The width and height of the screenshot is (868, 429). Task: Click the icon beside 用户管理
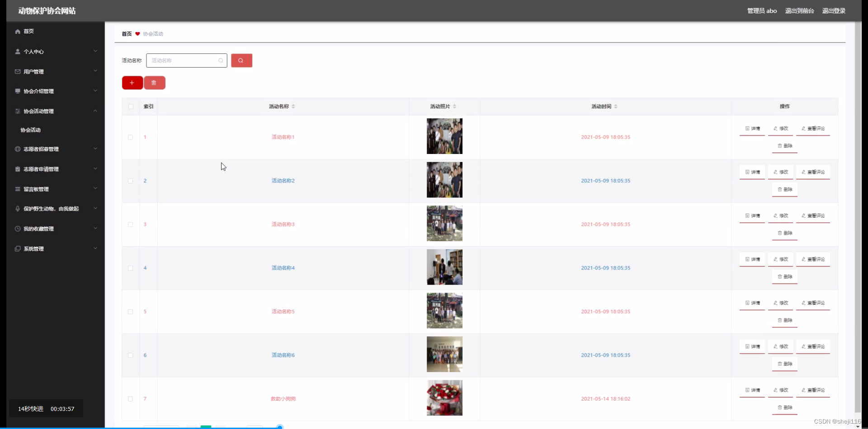tap(18, 71)
